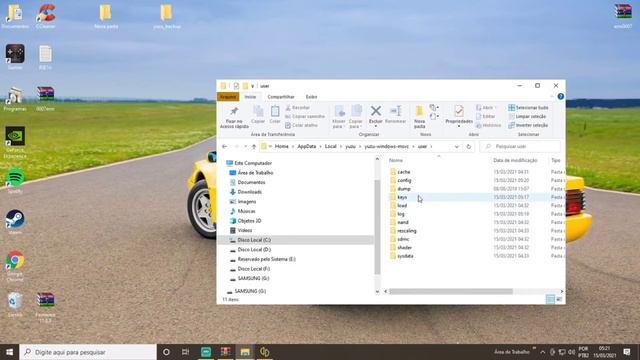Open Explorer help question-mark icon
640x360 pixels.
(561, 96)
